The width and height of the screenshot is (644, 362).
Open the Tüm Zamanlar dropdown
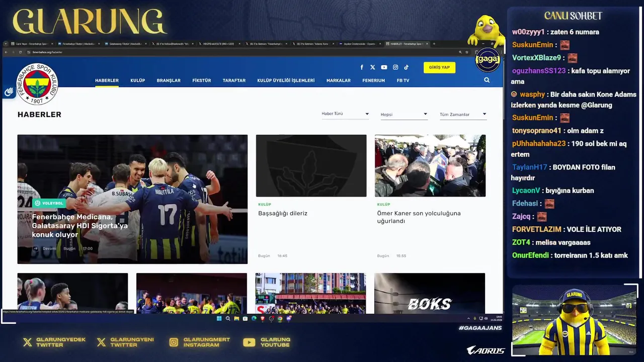tap(463, 114)
